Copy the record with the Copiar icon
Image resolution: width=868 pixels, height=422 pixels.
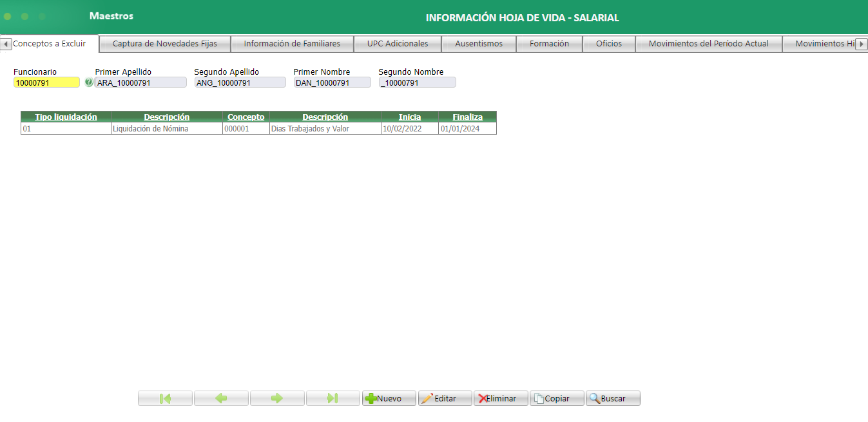pos(556,398)
